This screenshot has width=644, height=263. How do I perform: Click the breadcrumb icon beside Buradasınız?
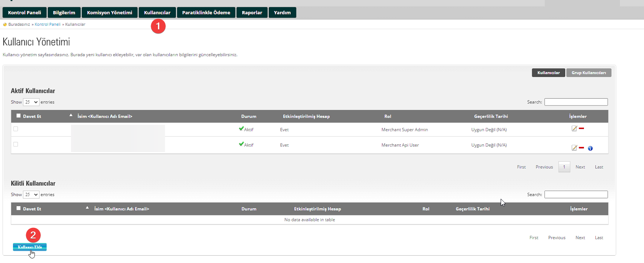pos(5,25)
